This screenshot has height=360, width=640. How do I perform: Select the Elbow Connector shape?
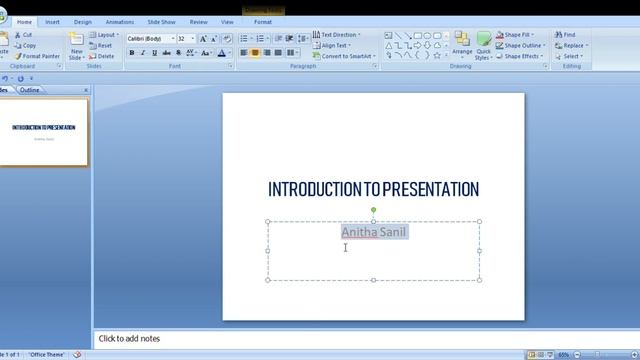tap(398, 46)
